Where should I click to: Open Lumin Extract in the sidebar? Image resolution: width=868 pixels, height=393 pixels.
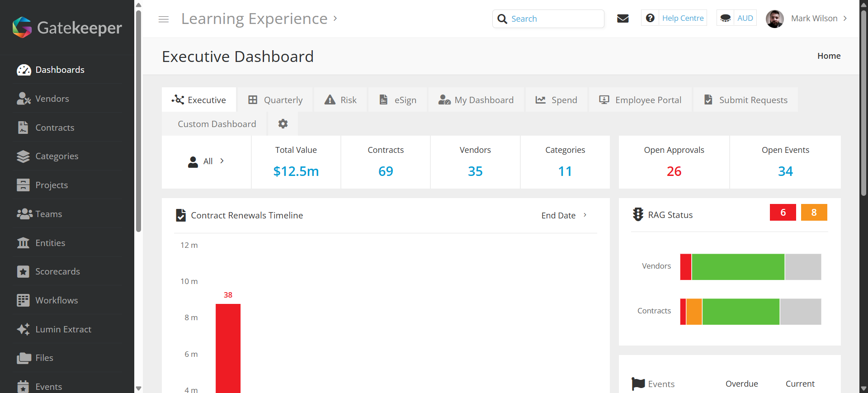click(x=63, y=329)
